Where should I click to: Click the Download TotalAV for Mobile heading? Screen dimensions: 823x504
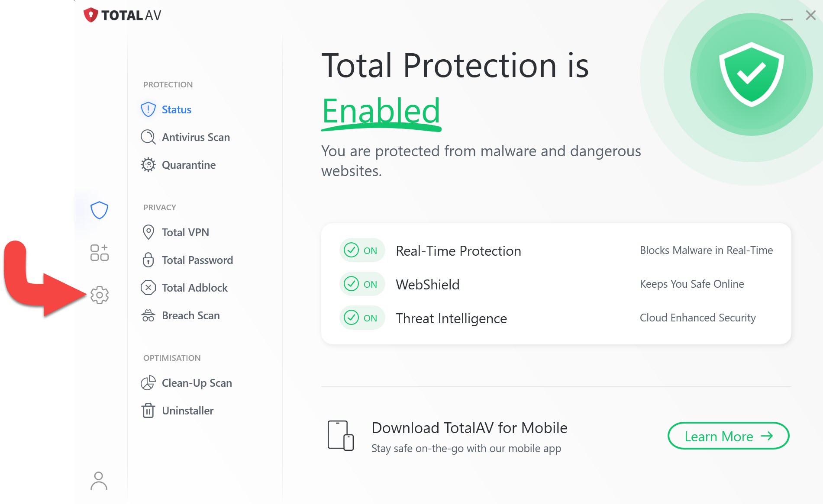point(469,428)
